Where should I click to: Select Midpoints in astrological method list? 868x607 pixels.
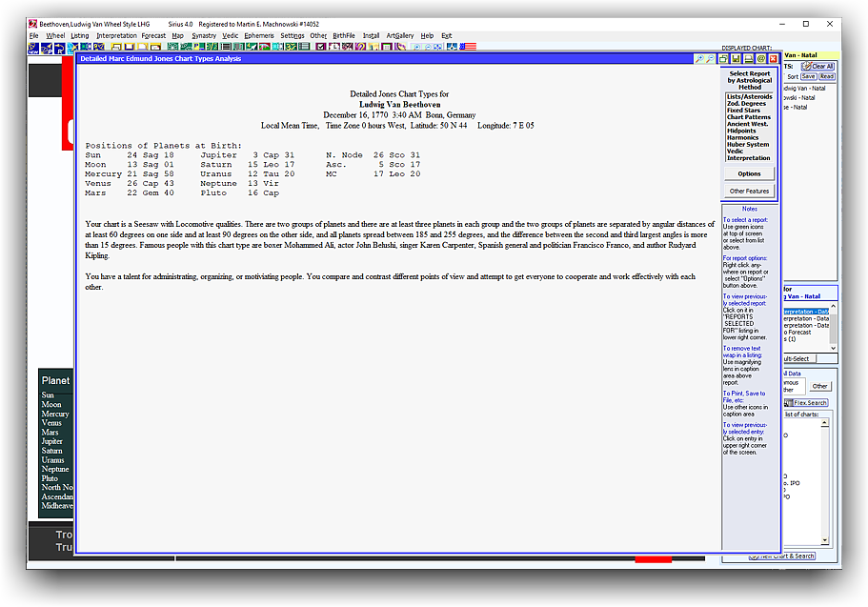[749, 132]
